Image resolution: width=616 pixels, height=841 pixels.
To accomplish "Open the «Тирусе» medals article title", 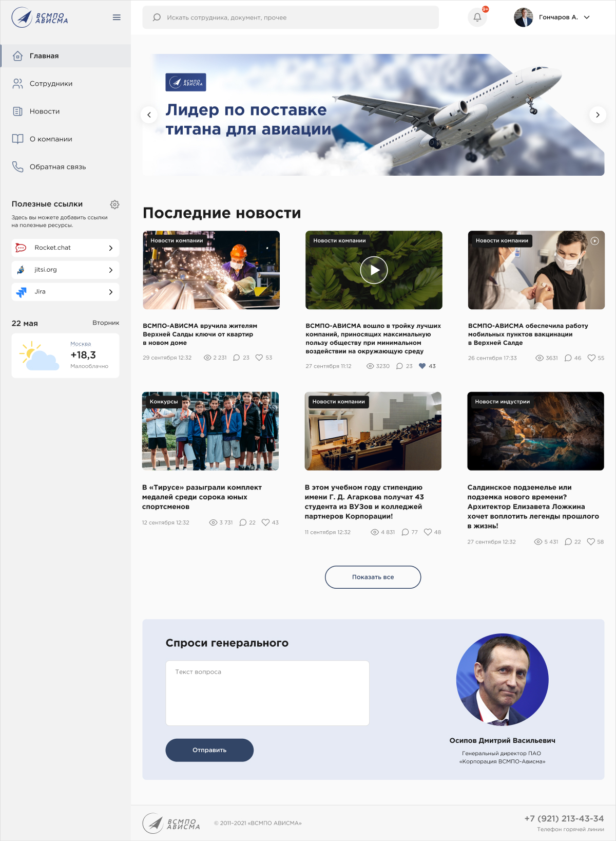I will tap(202, 497).
